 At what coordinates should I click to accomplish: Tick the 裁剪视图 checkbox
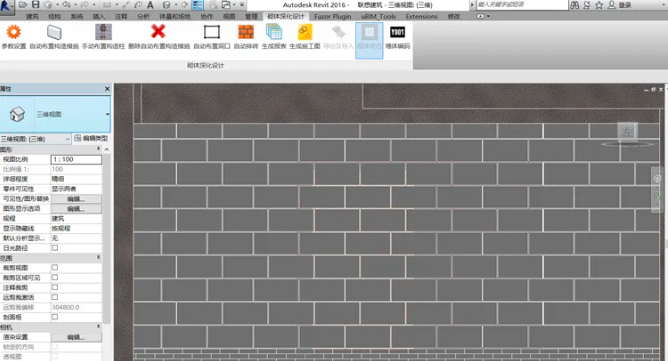[x=55, y=267]
